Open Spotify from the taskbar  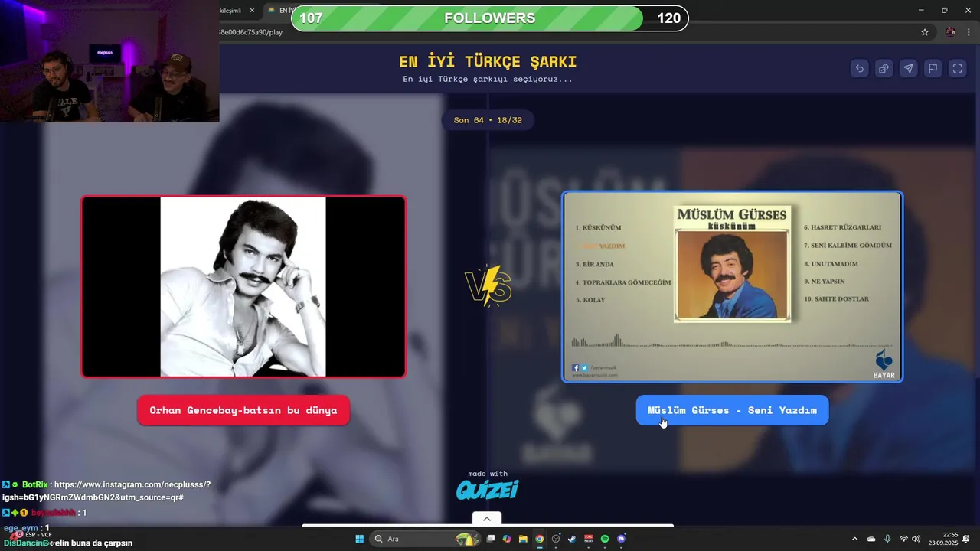(605, 539)
